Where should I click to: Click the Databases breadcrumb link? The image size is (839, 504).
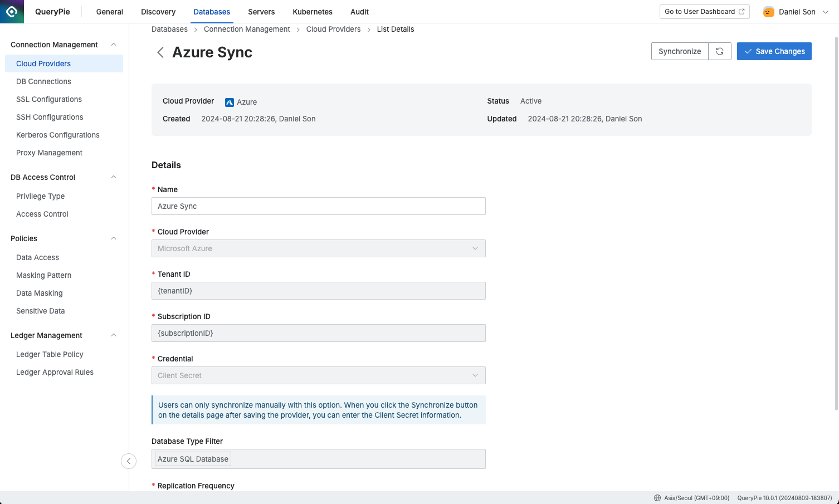pos(169,29)
